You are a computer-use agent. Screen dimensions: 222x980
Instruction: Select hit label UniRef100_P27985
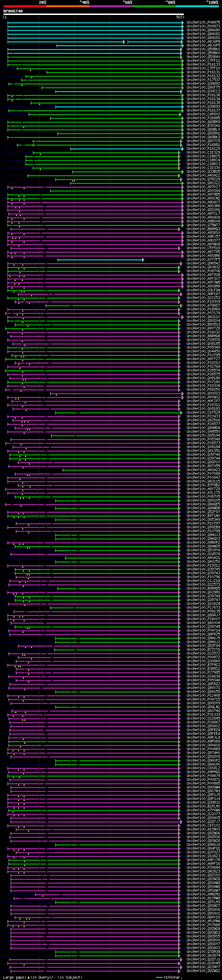[x=203, y=673]
